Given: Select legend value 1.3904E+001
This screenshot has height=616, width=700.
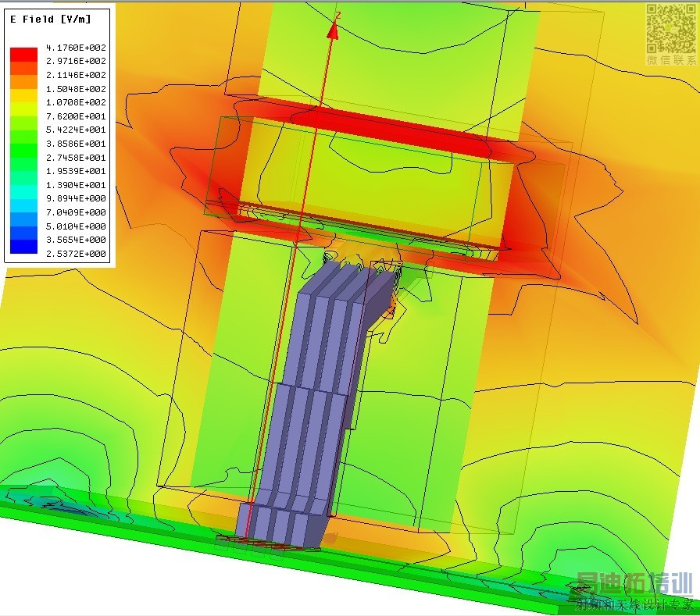Looking at the screenshot, I should (76, 185).
